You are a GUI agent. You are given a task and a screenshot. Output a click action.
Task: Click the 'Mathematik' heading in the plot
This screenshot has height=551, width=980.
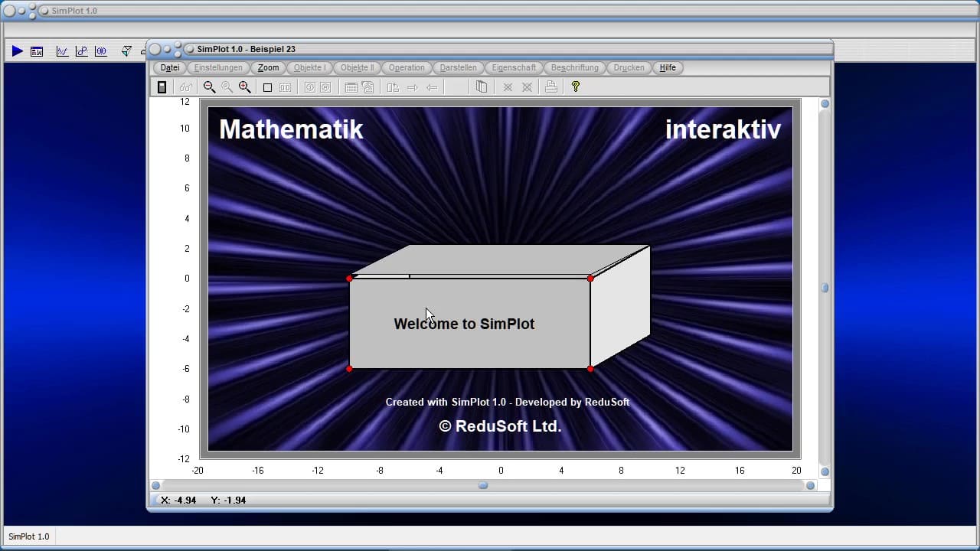tap(291, 129)
